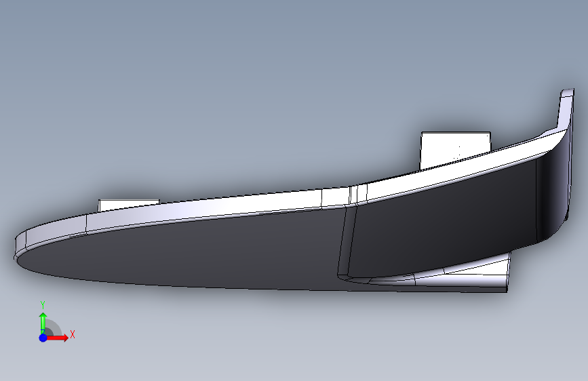Click the red X axis arrow of the triad

[57, 338]
